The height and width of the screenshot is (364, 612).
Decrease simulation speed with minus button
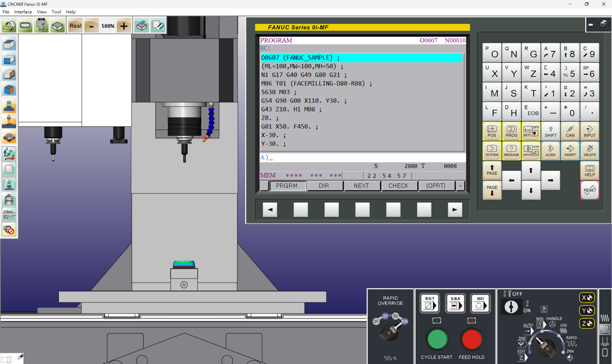[x=91, y=26]
